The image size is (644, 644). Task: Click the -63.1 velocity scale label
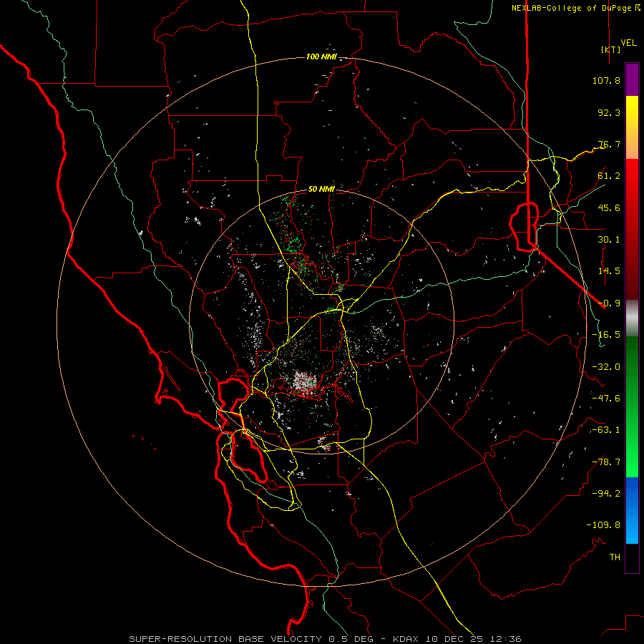606,430
